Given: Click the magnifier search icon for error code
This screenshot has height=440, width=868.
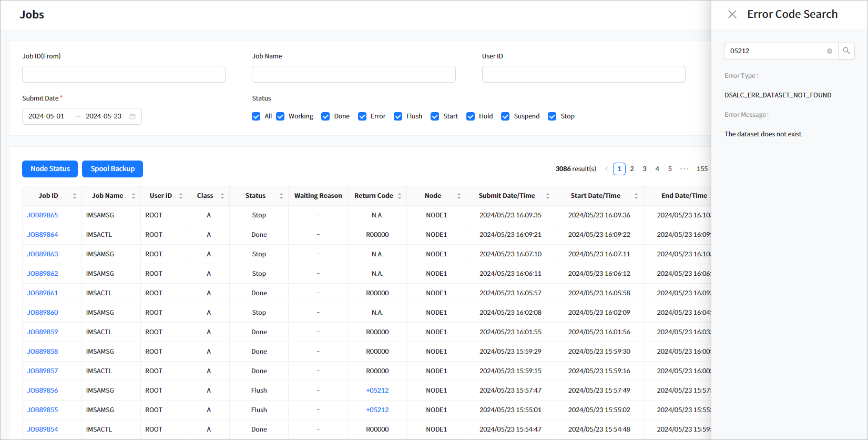Looking at the screenshot, I should pos(846,51).
